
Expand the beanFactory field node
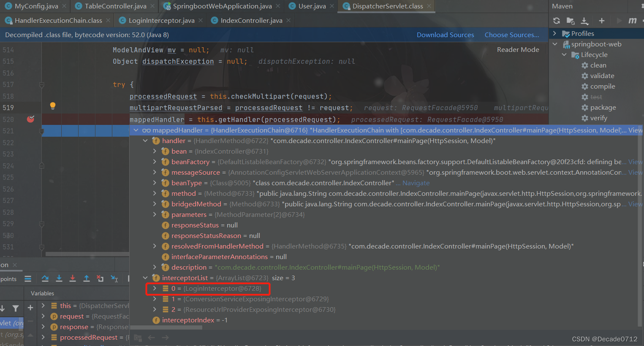[155, 162]
